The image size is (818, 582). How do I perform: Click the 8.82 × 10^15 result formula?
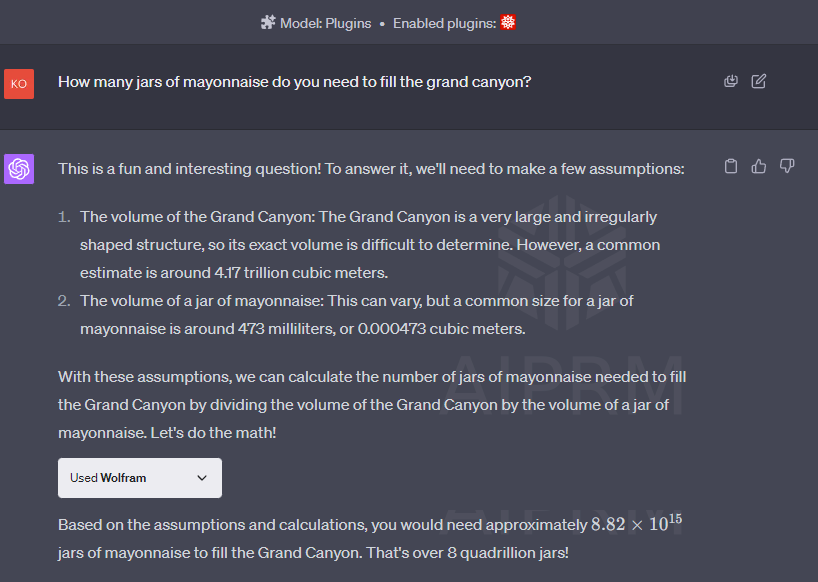click(636, 523)
